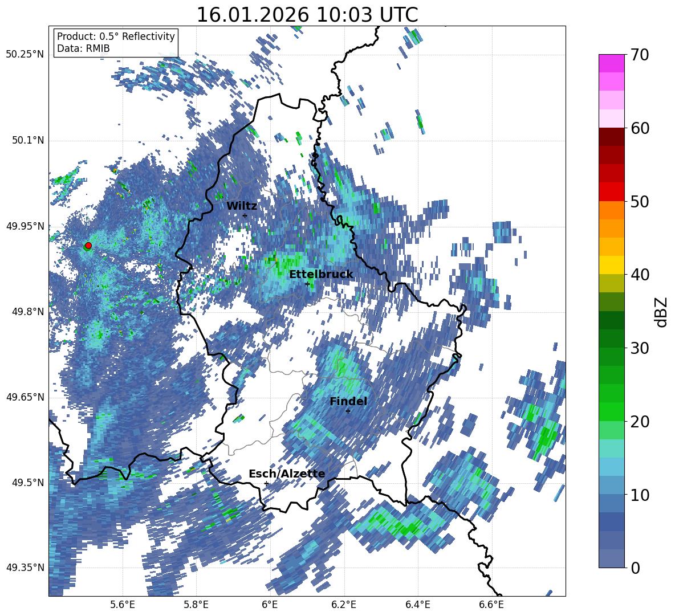Click the Ettelbruck cross location marker
Viewport: 675px width, 616px height.
click(x=307, y=284)
